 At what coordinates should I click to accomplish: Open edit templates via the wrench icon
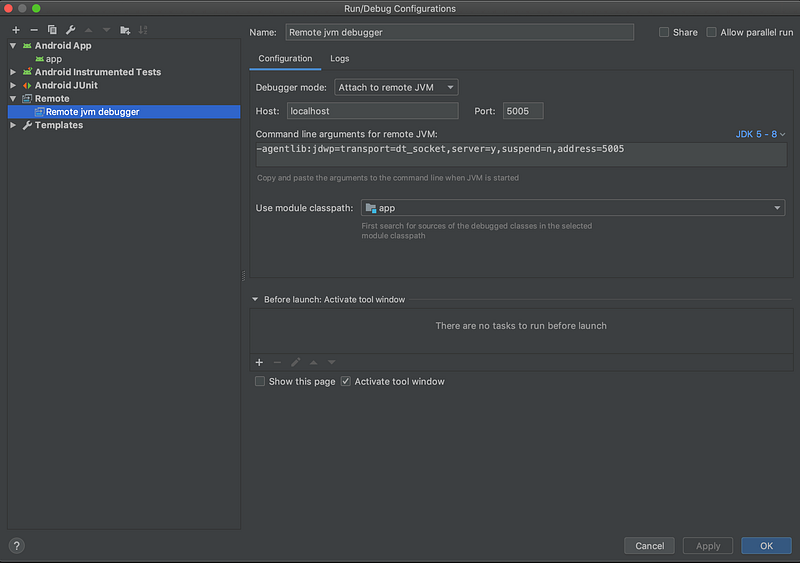[x=70, y=30]
